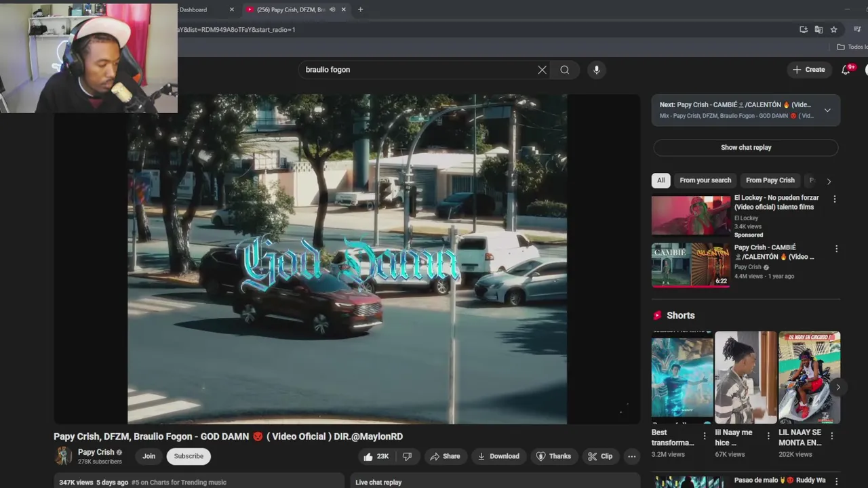This screenshot has height=488, width=868.
Task: Open options for the Best transforma... short
Action: click(x=705, y=436)
